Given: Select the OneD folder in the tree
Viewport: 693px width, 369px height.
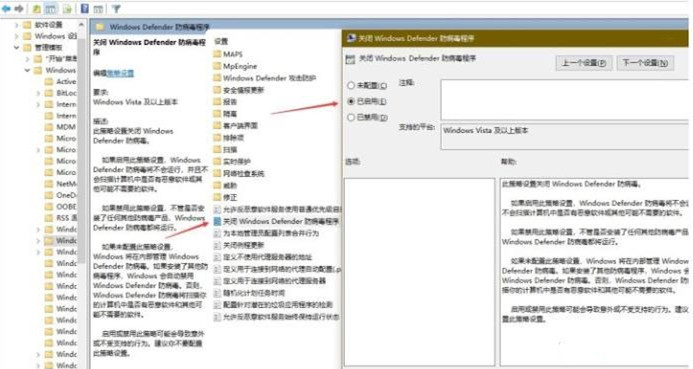Looking at the screenshot, I should [61, 195].
